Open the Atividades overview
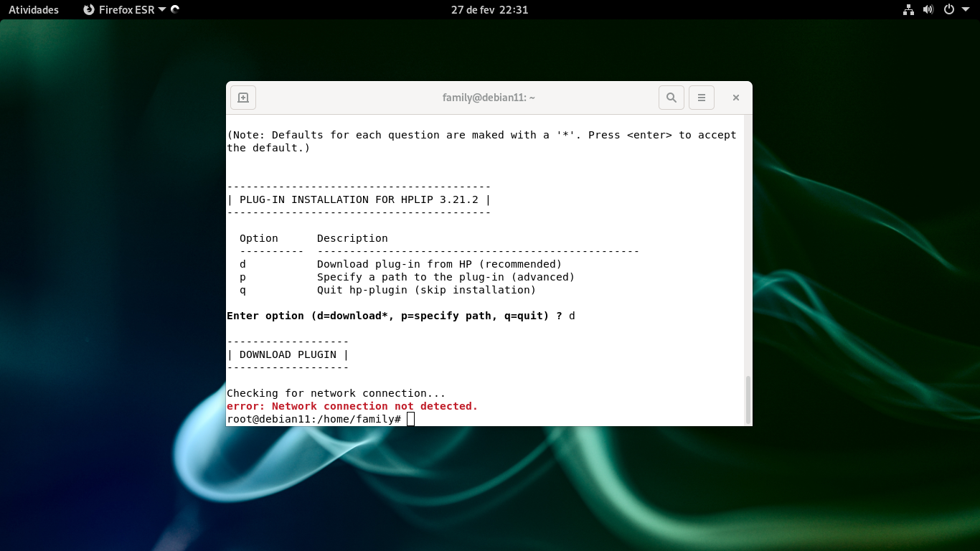 [34, 10]
